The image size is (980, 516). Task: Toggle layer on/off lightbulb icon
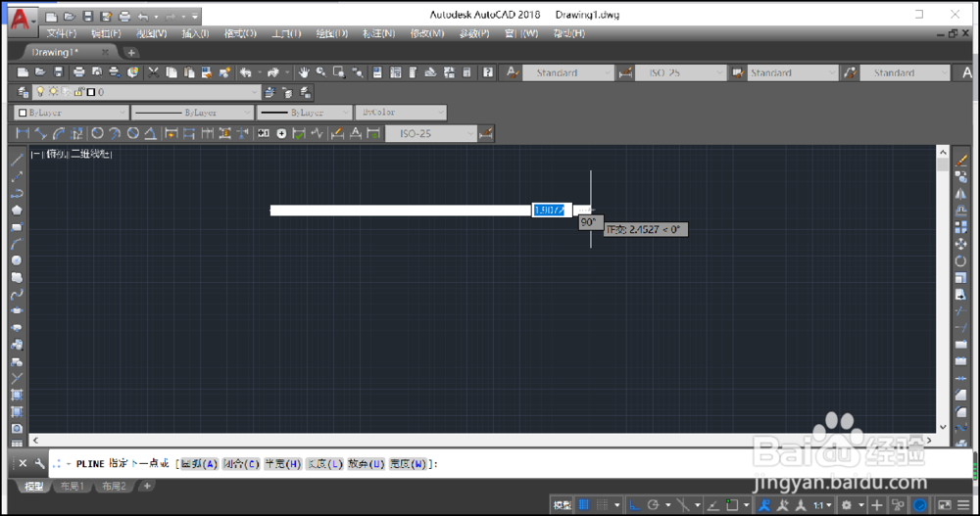click(40, 92)
